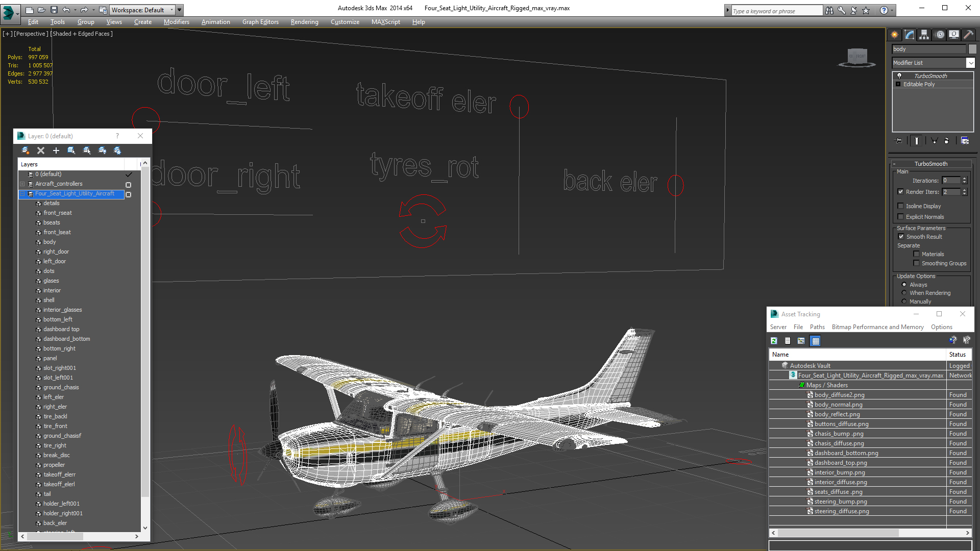Image resolution: width=980 pixels, height=551 pixels.
Task: Click the Redo arrow icon
Action: pos(84,10)
